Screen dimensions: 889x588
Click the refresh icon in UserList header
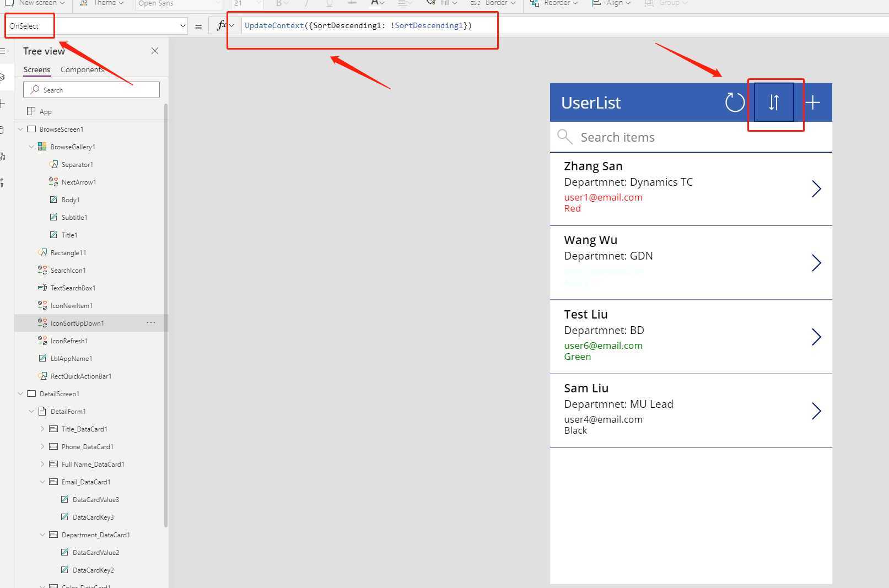click(735, 103)
